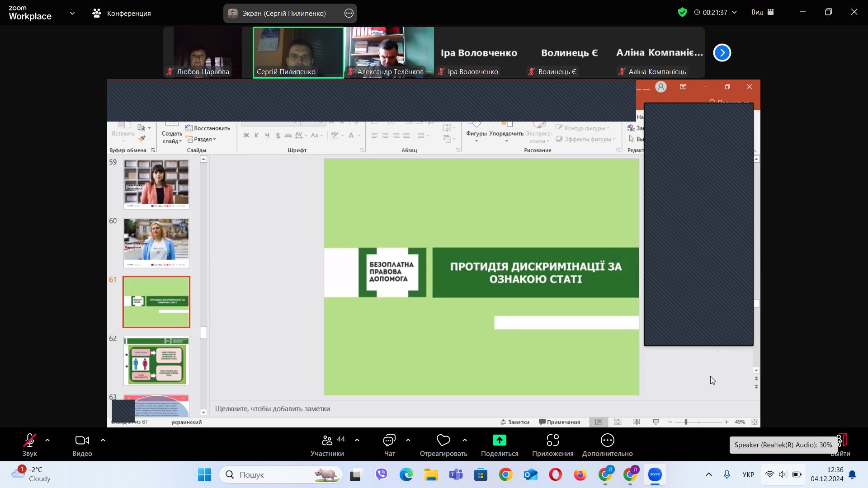Open Приложения apps icon
The image size is (868, 488).
pos(552,441)
